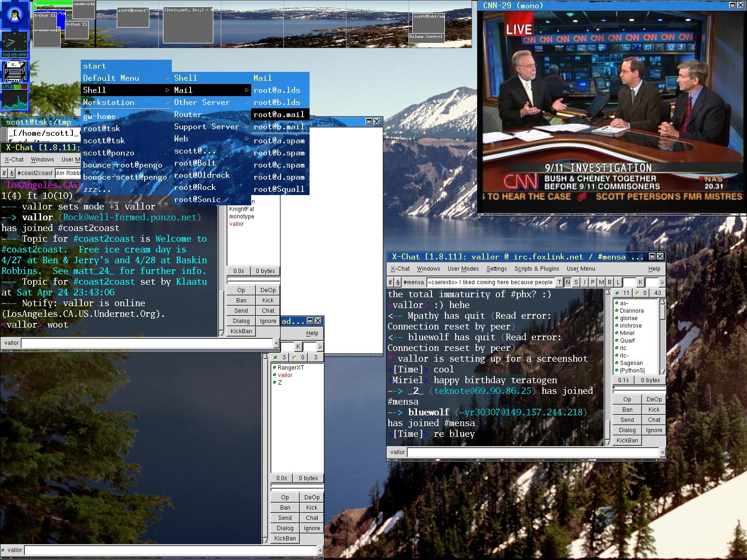The image size is (747, 560).
Task: Click the green ops count indicator in #mensa
Action: pyautogui.click(x=623, y=293)
